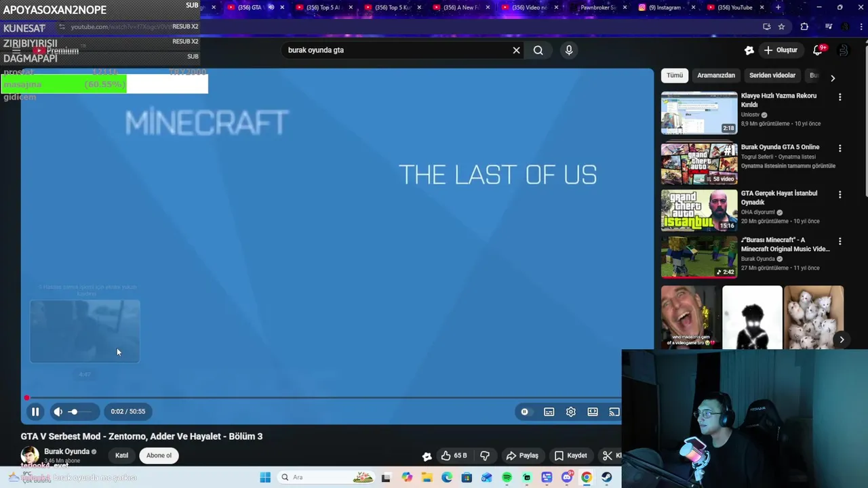The width and height of the screenshot is (868, 488).
Task: Pause the video with the pause button
Action: tap(35, 411)
